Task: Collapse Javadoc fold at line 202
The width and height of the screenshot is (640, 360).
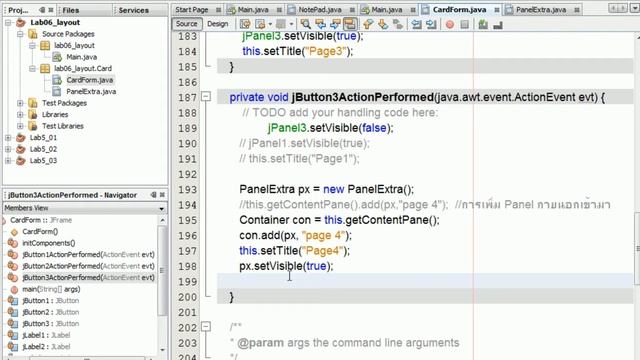Action: click(x=206, y=327)
